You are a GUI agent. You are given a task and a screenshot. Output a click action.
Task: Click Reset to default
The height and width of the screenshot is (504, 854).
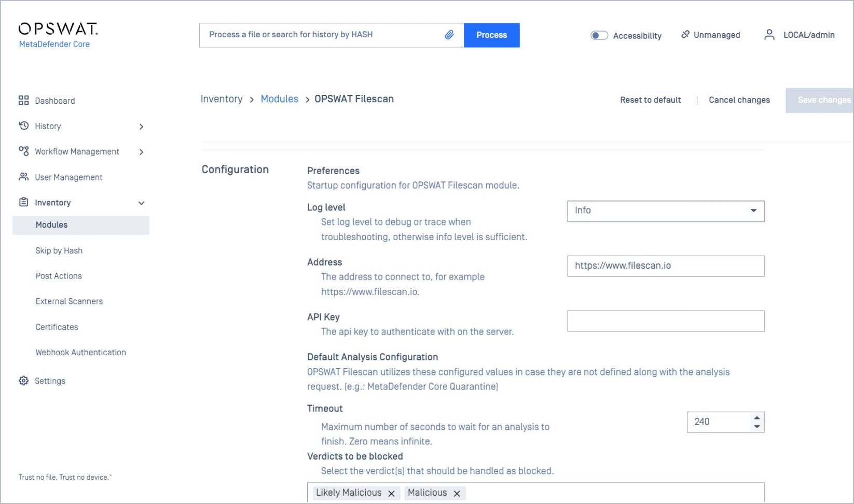pos(650,100)
